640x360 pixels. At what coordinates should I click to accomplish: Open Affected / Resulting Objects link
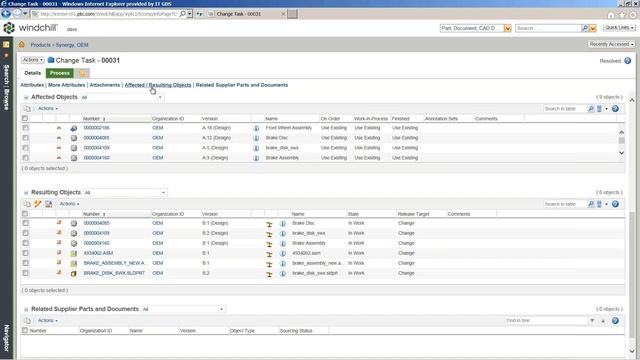158,85
